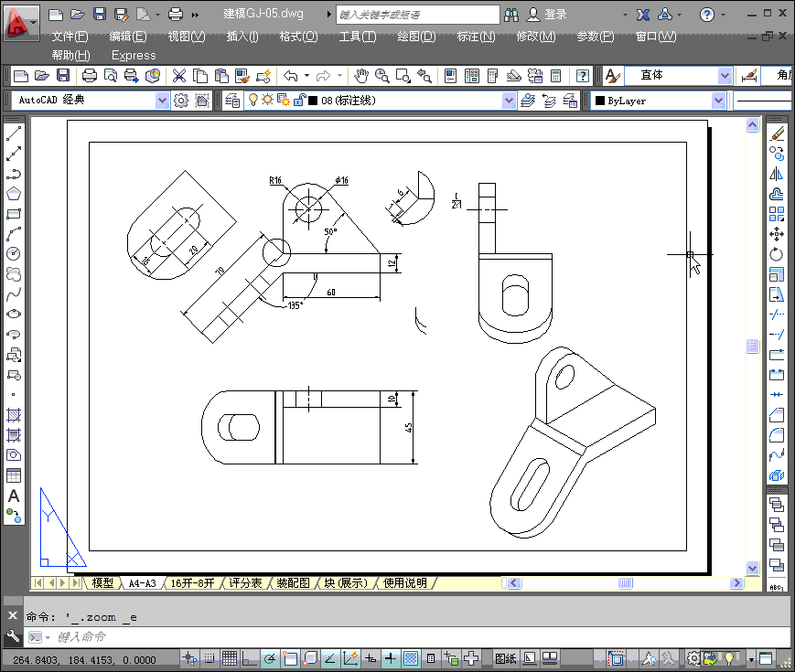
Task: Open the Redo history dropdown arrow
Action: pyautogui.click(x=339, y=76)
